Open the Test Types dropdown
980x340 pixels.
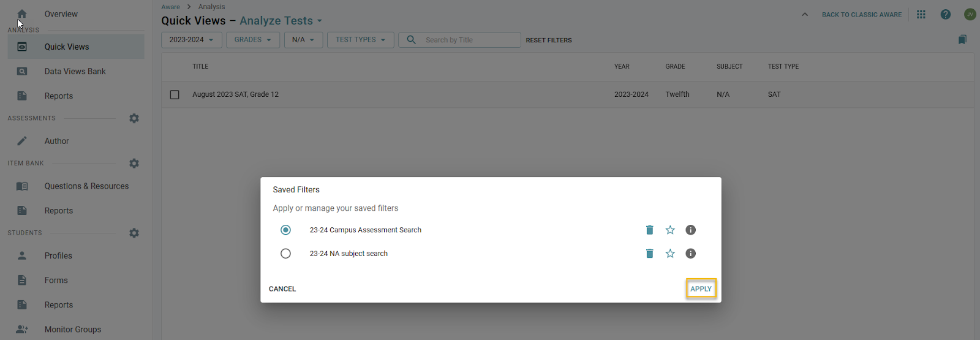360,40
